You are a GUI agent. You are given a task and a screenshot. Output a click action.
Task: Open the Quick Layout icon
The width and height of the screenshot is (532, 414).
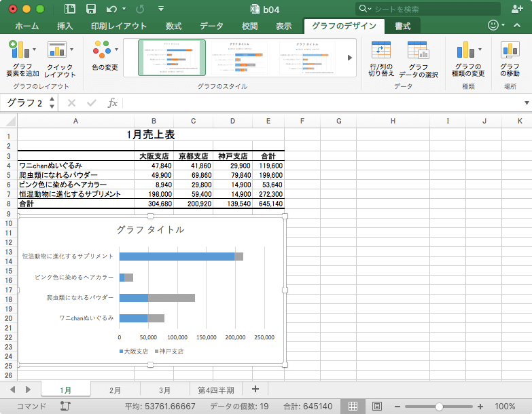(x=56, y=50)
